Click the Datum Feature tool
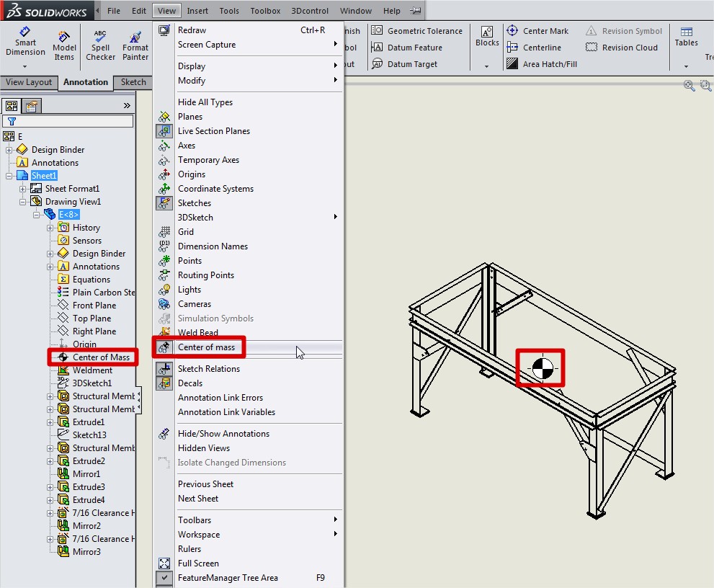 (x=414, y=48)
